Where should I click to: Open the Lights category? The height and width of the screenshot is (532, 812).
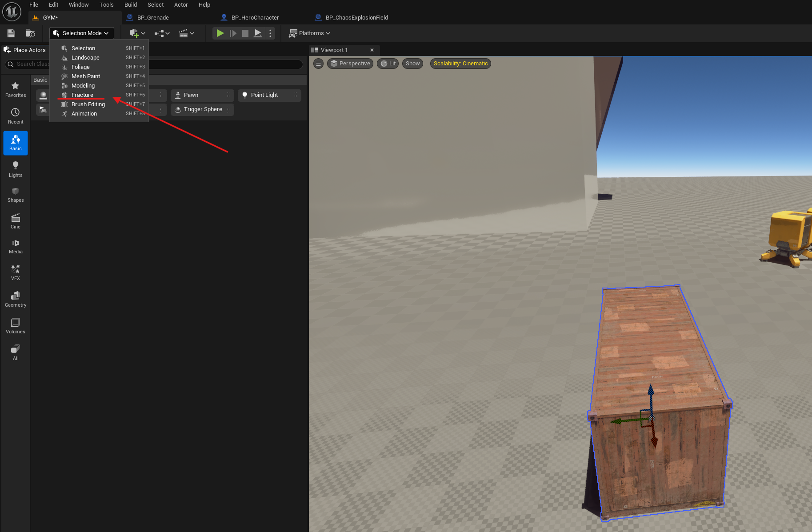pyautogui.click(x=16, y=169)
